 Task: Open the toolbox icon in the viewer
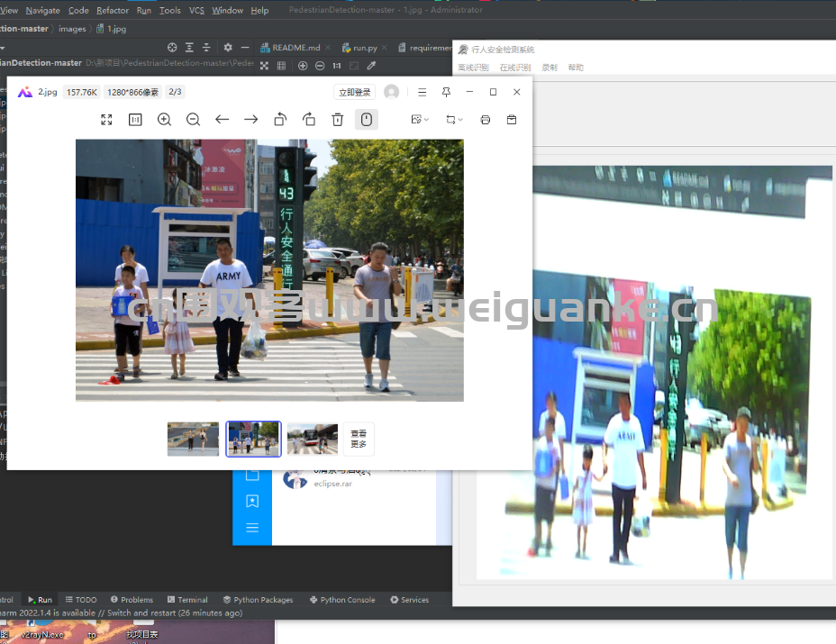[512, 120]
